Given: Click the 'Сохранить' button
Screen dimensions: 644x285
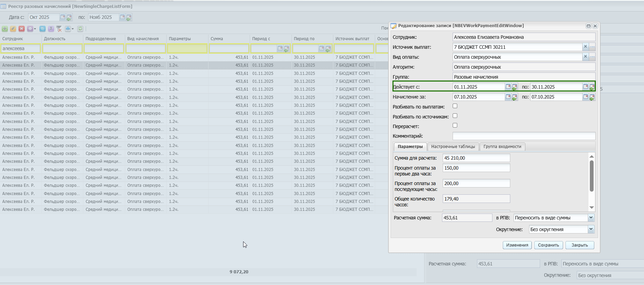Looking at the screenshot, I should click(x=548, y=245).
